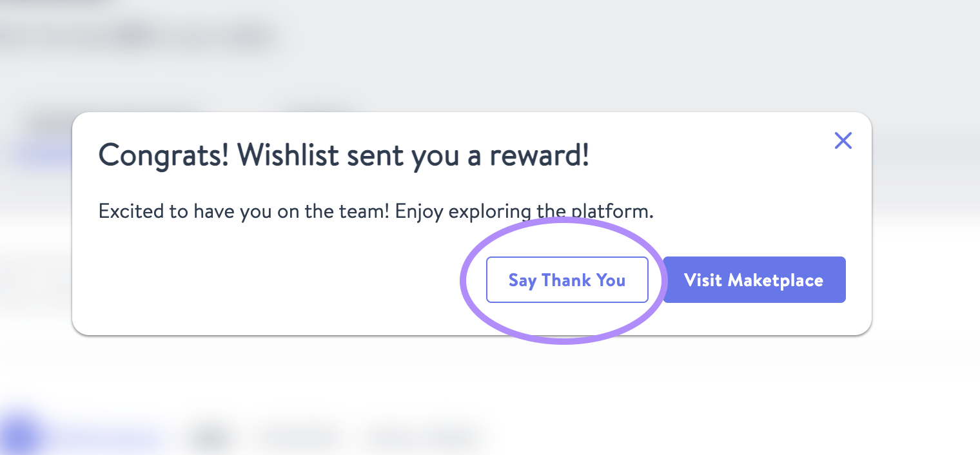Click the 'Maketplace' text inside the purple button
The image size is (980, 455).
tap(776, 280)
